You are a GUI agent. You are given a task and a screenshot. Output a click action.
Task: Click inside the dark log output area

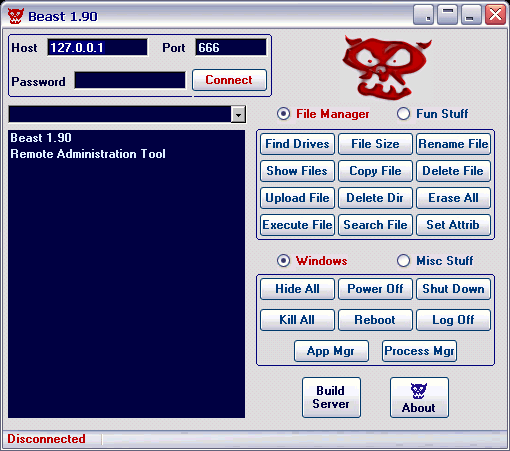click(127, 274)
